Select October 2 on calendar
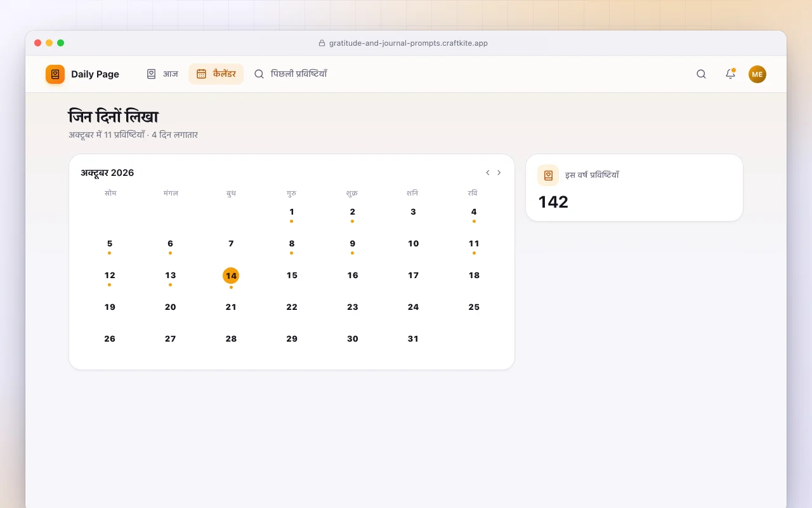812x508 pixels. click(353, 213)
